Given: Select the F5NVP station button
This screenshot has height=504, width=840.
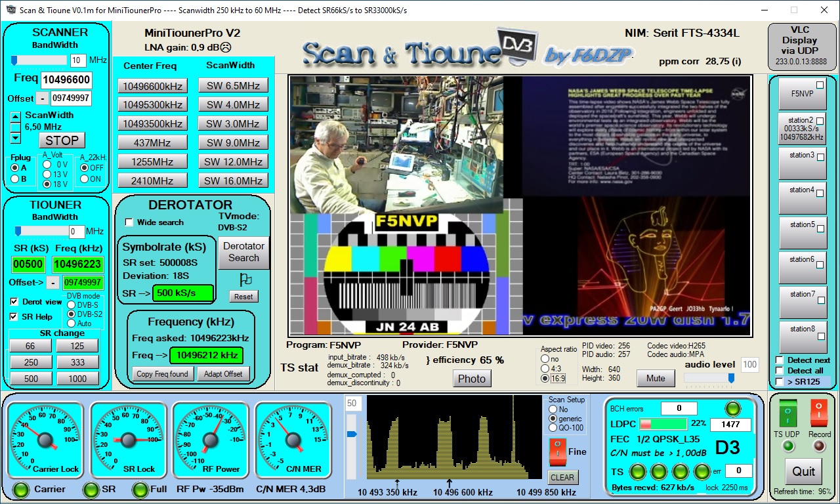Looking at the screenshot, I should [802, 94].
